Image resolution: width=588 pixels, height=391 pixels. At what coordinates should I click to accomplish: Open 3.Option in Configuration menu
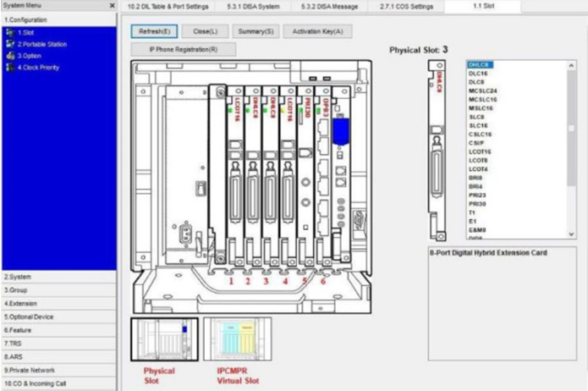click(x=30, y=56)
